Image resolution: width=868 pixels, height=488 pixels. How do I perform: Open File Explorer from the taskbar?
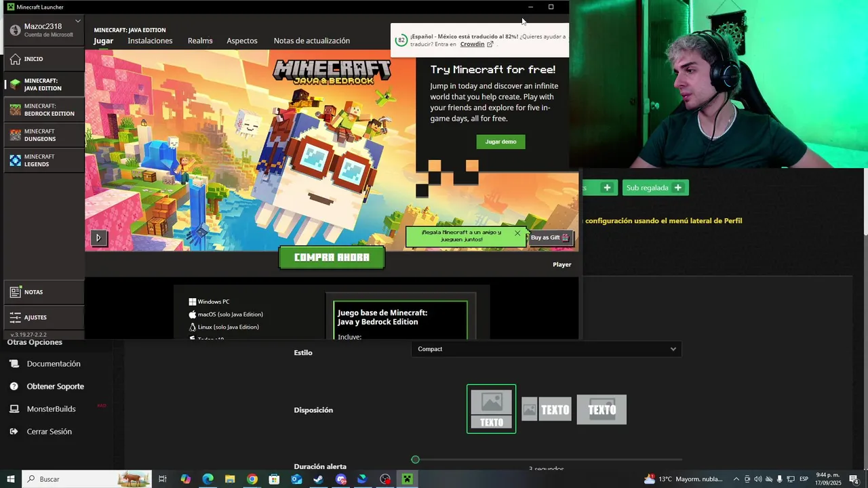(x=230, y=479)
